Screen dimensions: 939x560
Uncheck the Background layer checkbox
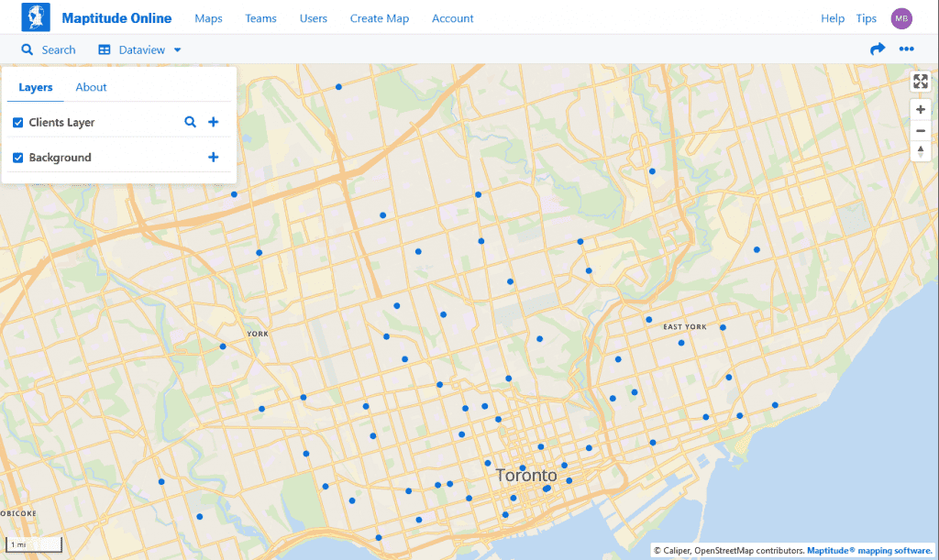(17, 157)
